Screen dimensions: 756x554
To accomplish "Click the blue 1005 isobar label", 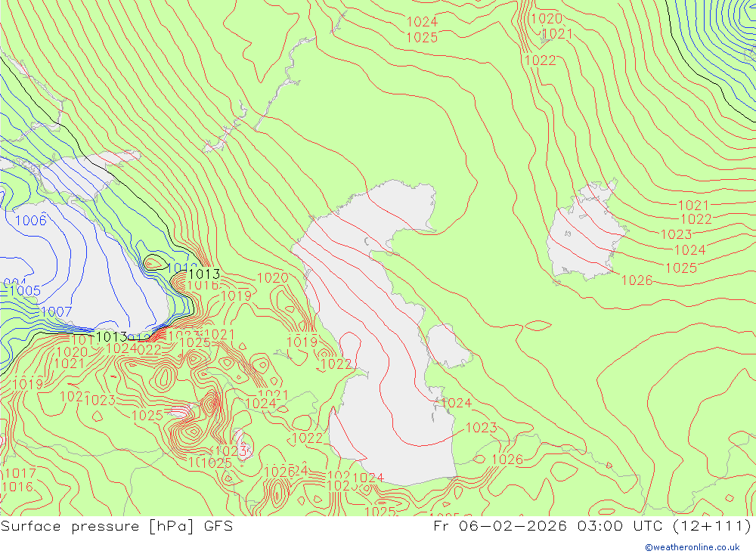I will [25, 290].
